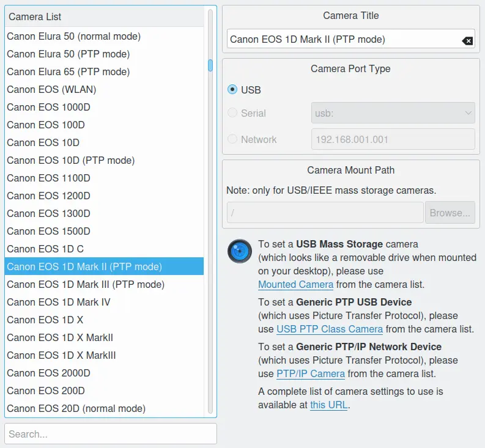Click the camera Search... field
Image resolution: width=485 pixels, height=448 pixels.
click(111, 434)
